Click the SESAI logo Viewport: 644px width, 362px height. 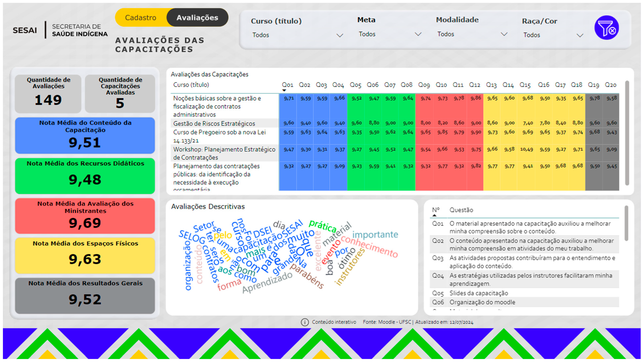[x=24, y=30]
